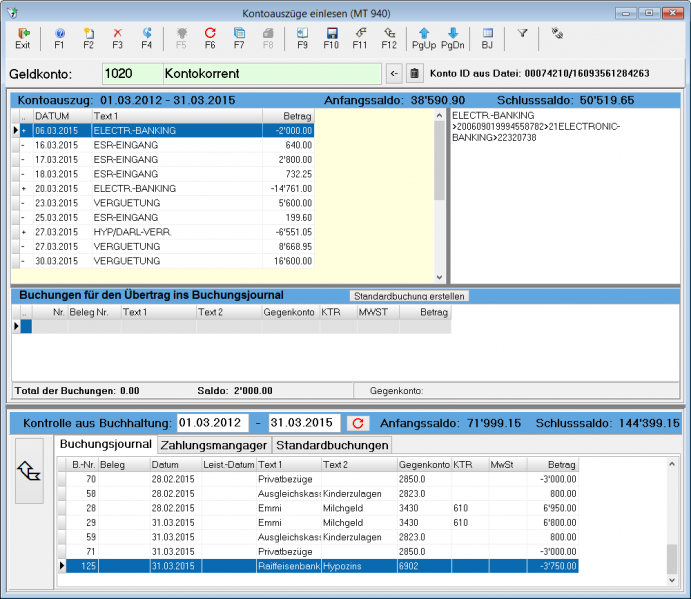This screenshot has height=599, width=691.
Task: Select the 27.03.2015 VERGUETUNG 8'668.95 row
Action: coord(163,247)
